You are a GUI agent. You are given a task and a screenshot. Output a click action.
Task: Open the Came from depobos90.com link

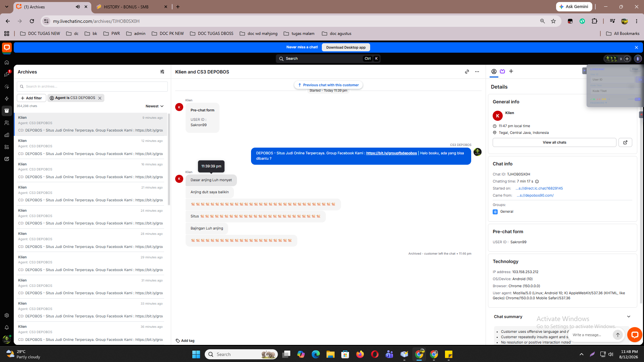point(535,196)
